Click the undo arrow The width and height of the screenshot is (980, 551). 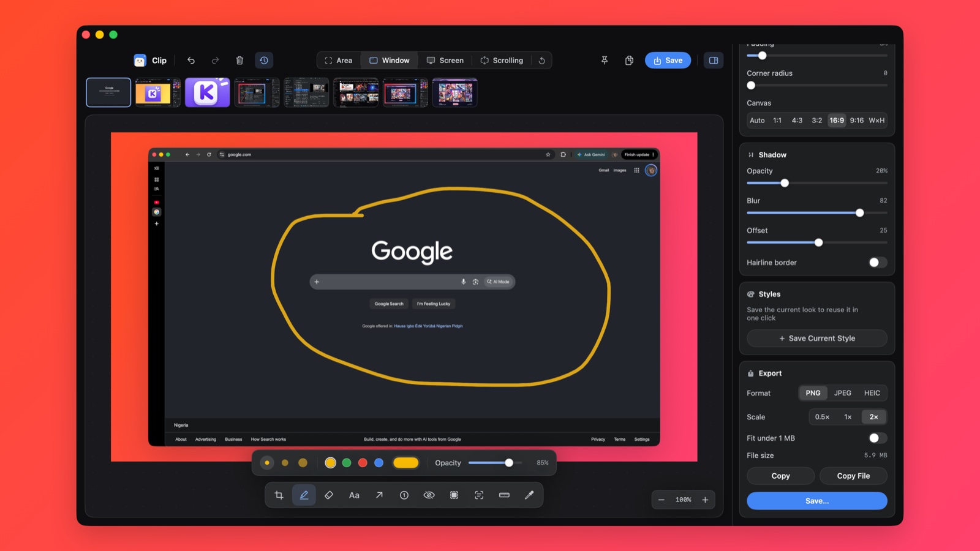[x=191, y=61]
